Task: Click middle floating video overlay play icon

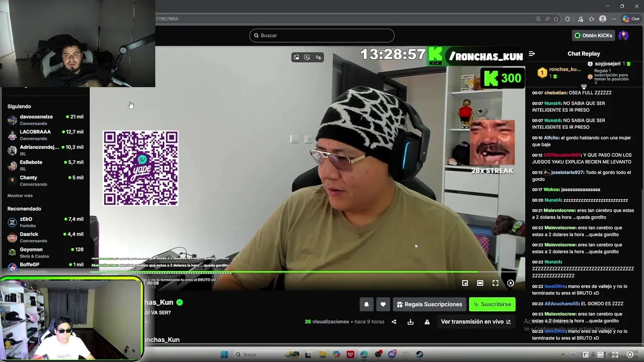Action: [307, 57]
